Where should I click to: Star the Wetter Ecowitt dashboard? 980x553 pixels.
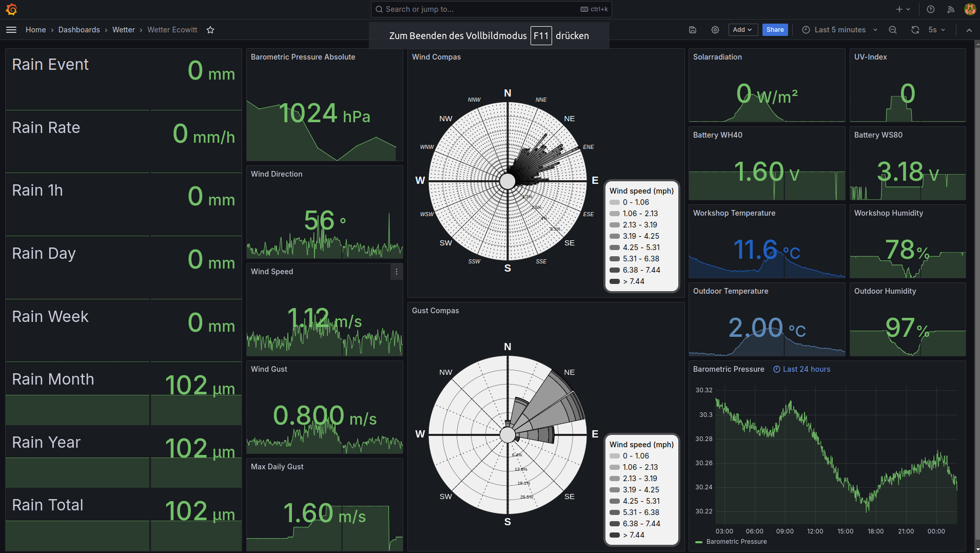coord(210,30)
